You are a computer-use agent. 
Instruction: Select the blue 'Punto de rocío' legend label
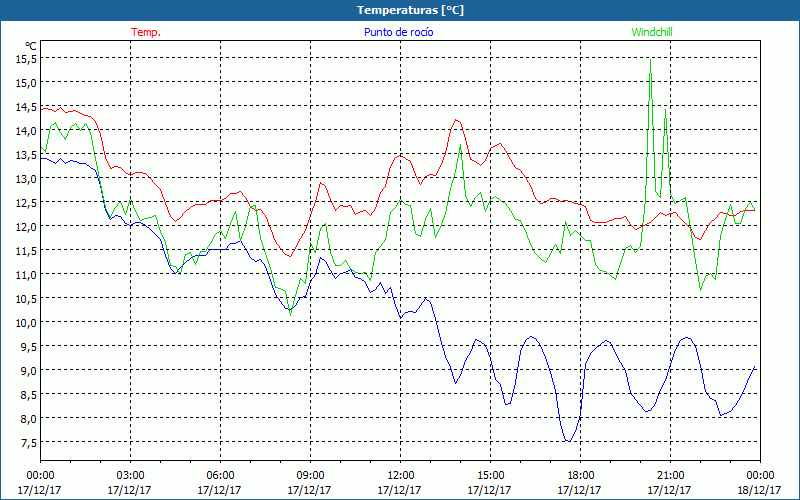click(398, 32)
